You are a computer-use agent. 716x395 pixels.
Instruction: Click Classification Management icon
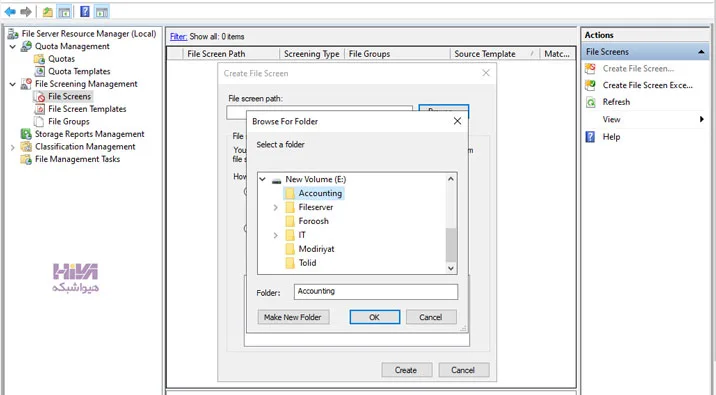tap(26, 147)
